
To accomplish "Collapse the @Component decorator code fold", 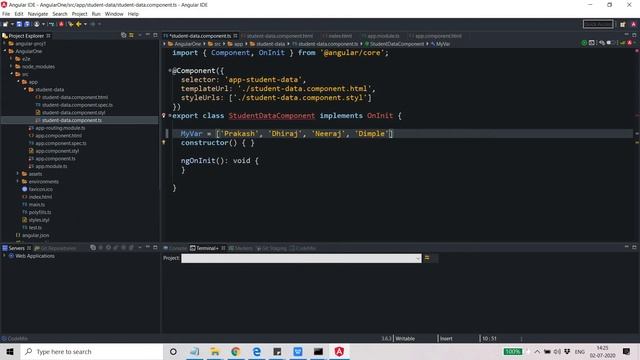I will (x=169, y=71).
